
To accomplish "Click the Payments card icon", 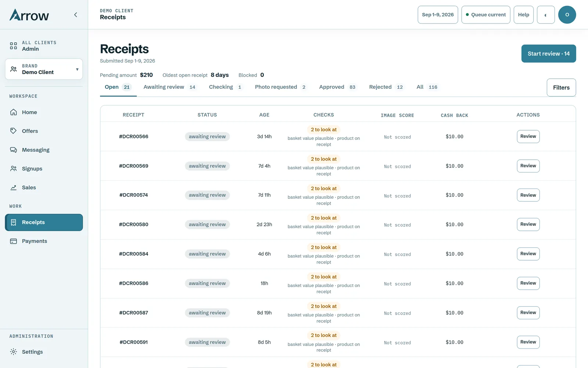I will 14,241.
